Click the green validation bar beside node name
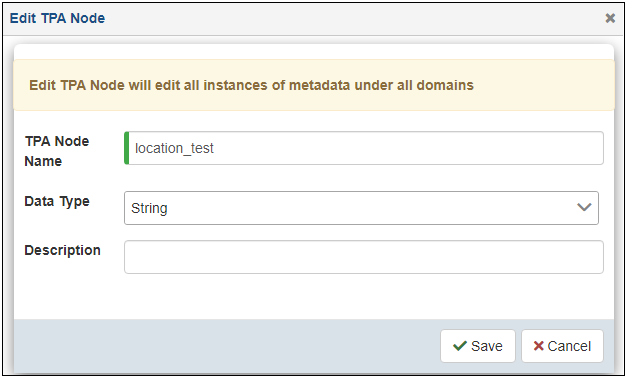627x379 pixels. 126,148
